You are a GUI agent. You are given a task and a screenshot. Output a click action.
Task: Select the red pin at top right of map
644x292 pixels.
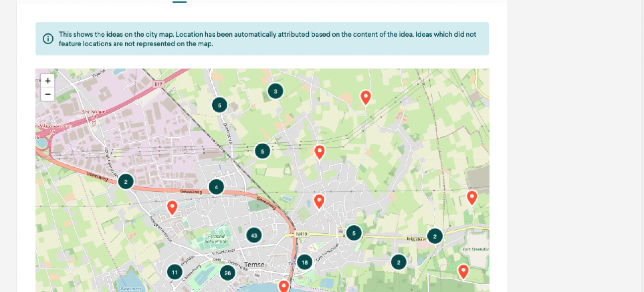pos(366,97)
